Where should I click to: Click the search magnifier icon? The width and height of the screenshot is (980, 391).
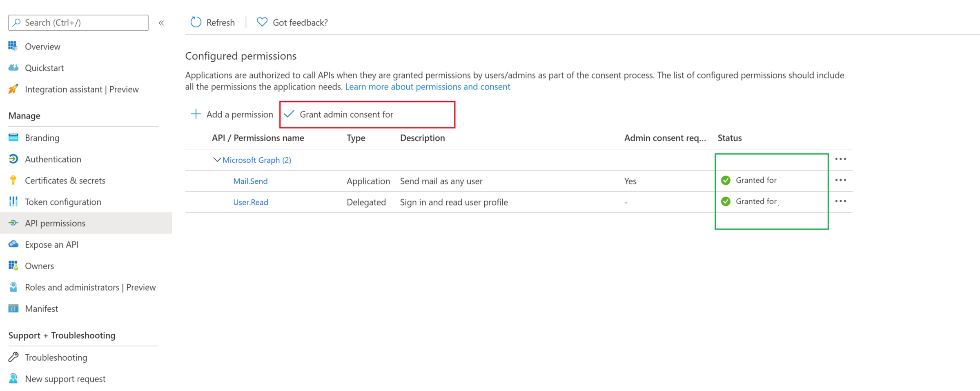tap(16, 22)
